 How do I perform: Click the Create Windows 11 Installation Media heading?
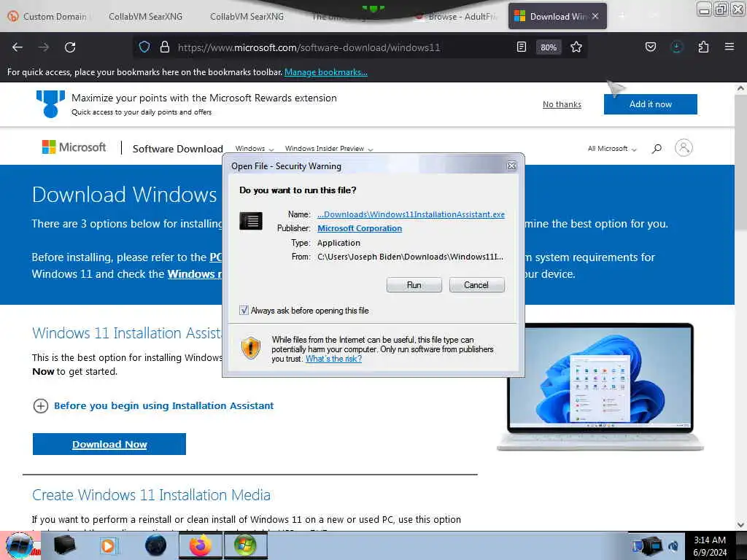151,495
